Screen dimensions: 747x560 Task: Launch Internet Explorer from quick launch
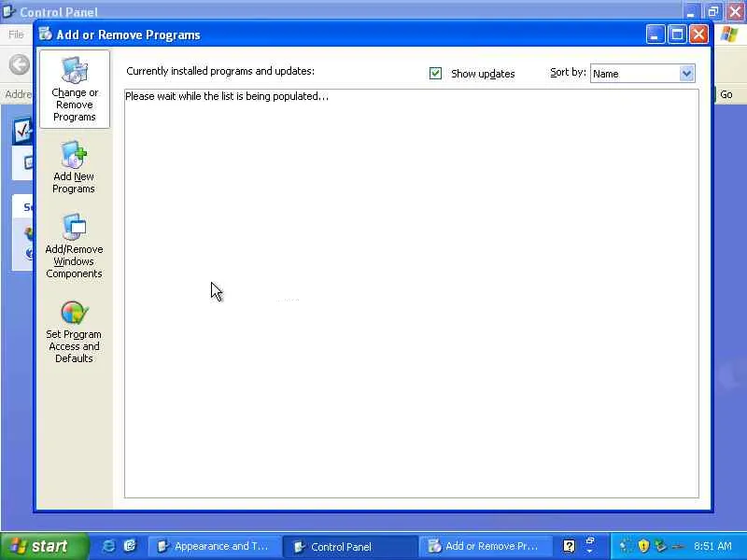click(x=108, y=546)
